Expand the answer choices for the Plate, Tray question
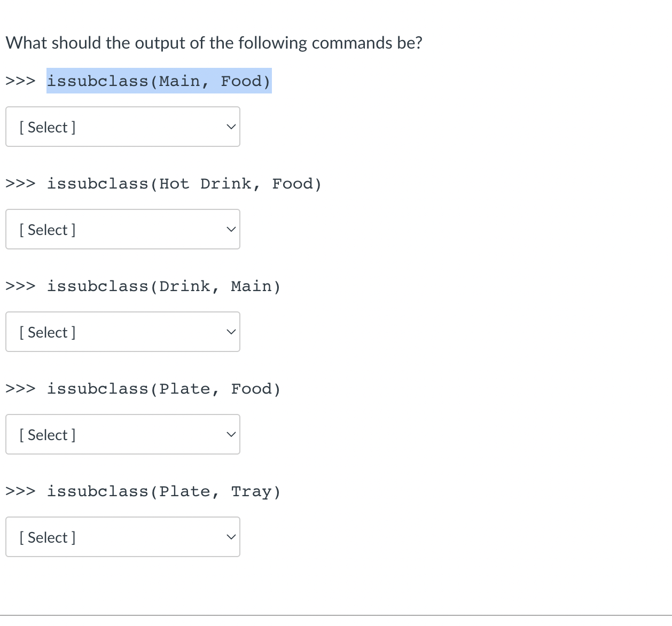This screenshot has height=626, width=672. 123,537
